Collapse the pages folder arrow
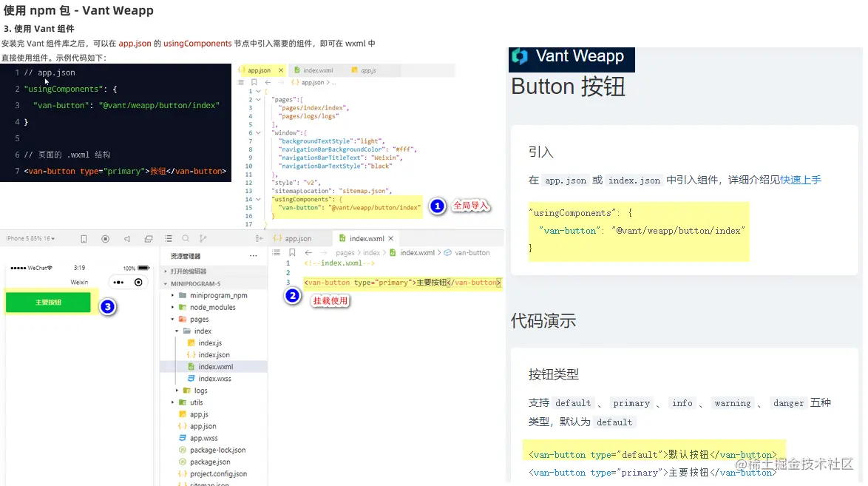The width and height of the screenshot is (868, 486). pyautogui.click(x=173, y=320)
